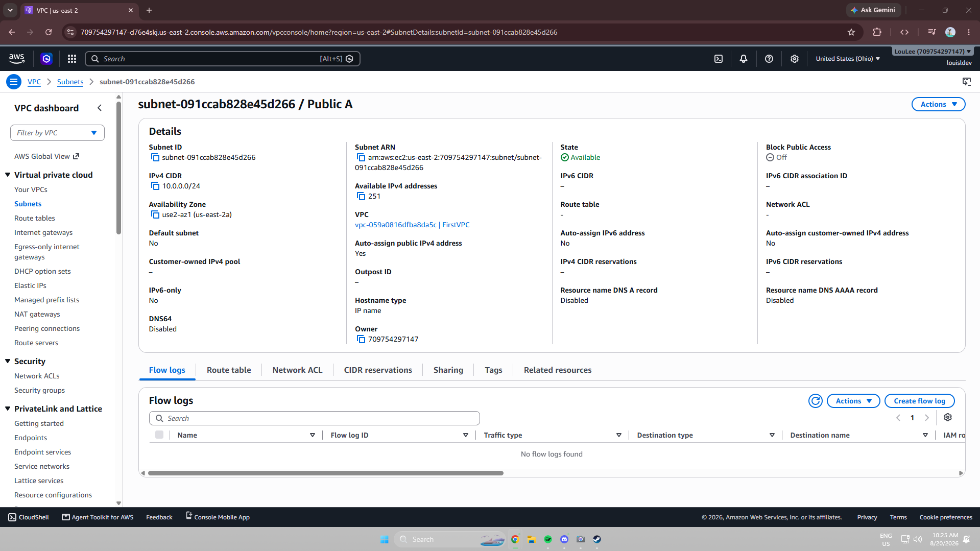
Task: Open the Tags tab
Action: [x=493, y=370]
